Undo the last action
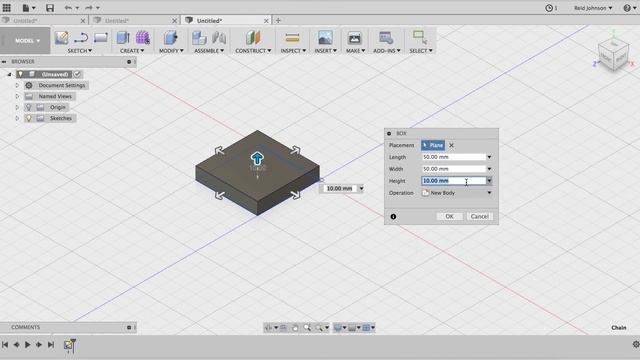 (x=68, y=7)
